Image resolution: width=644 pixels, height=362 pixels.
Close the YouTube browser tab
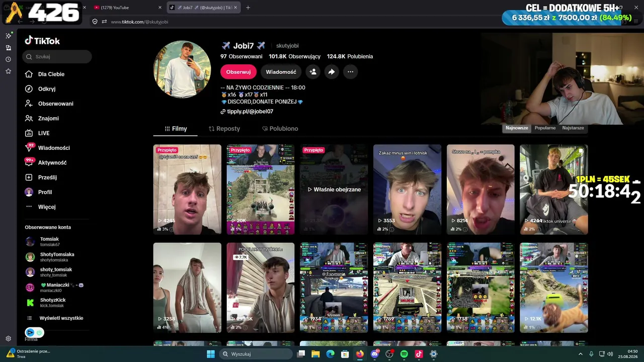160,8
